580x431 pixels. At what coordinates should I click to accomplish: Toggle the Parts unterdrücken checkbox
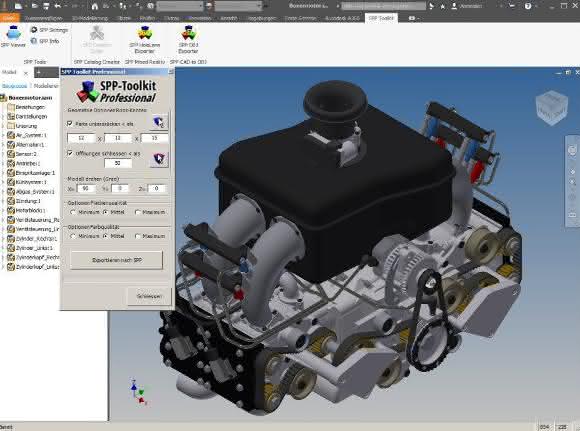(70, 123)
